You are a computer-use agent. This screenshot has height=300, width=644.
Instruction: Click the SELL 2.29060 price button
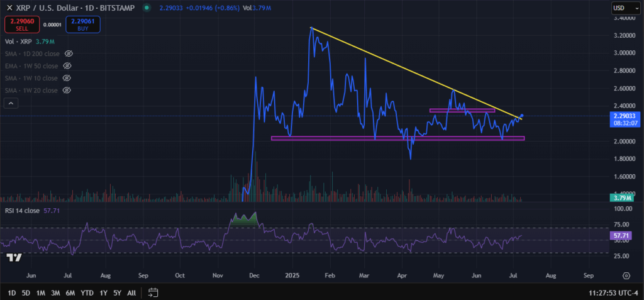[22, 25]
